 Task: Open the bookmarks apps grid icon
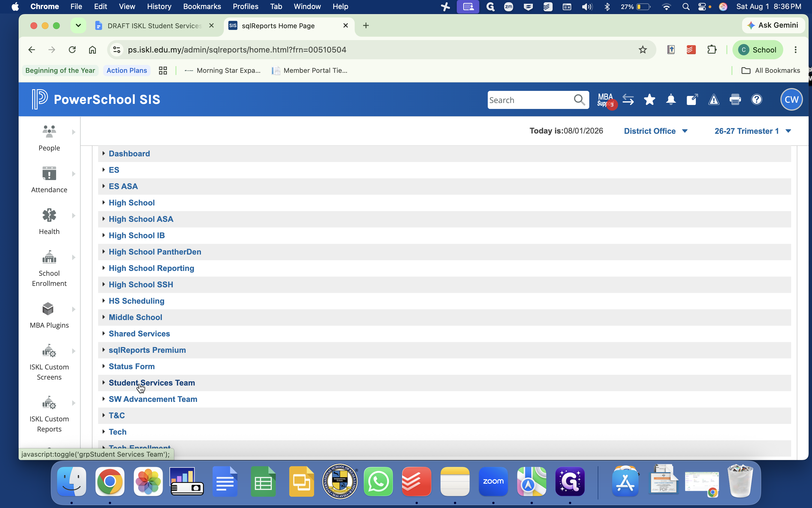(x=163, y=70)
